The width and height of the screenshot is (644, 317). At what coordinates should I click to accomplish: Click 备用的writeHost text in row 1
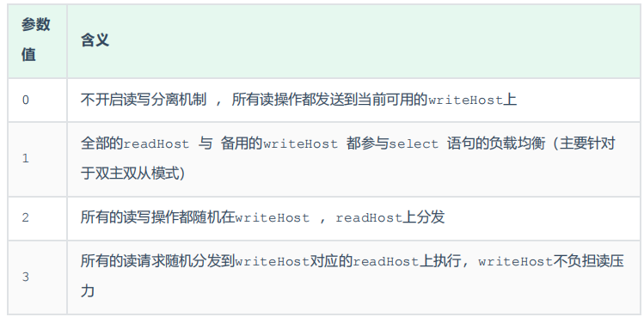coord(279,143)
